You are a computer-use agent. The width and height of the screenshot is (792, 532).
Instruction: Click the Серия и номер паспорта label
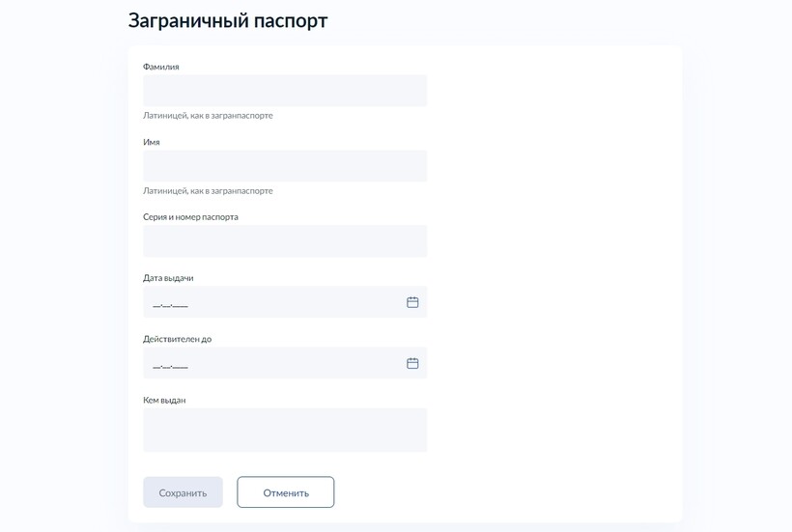tap(190, 217)
